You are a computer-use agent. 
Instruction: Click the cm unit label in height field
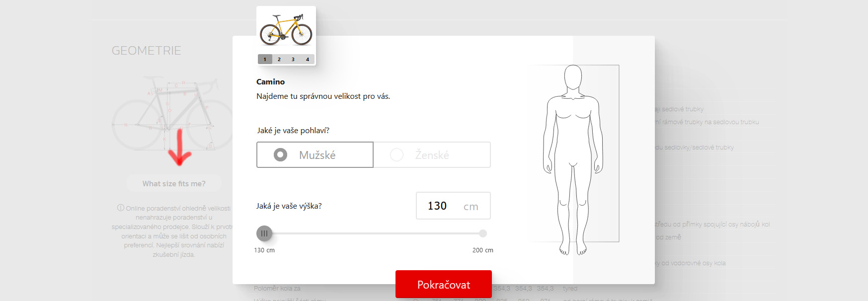pos(471,207)
